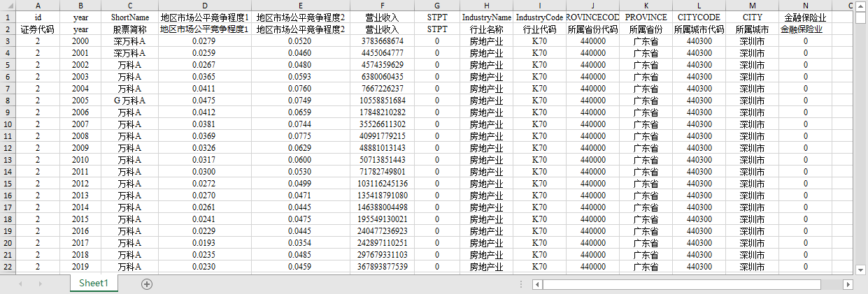This screenshot has height=294, width=868.
Task: Click horizontal scrollbar left arrow
Action: tap(536, 284)
